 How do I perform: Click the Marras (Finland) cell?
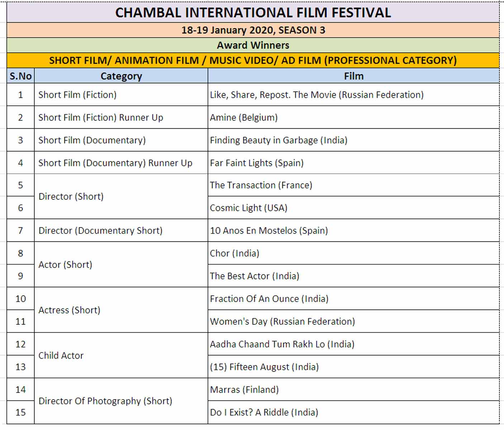(x=353, y=389)
